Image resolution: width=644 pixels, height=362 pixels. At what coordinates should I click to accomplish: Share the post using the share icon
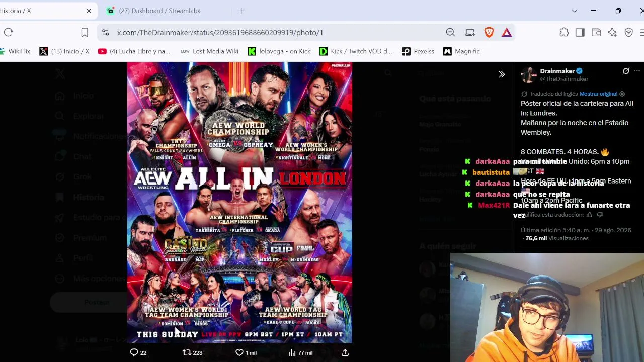coord(345,352)
